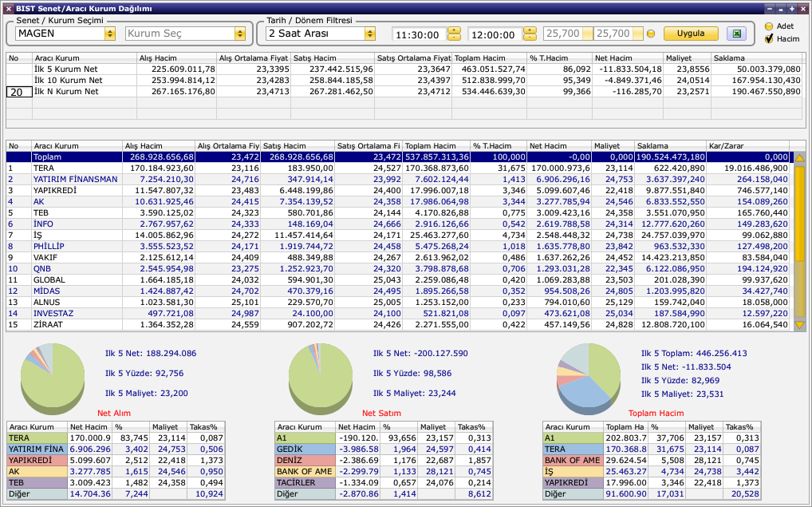Increase start time 11:30:00 with stepper
812x507 pixels.
(454, 30)
